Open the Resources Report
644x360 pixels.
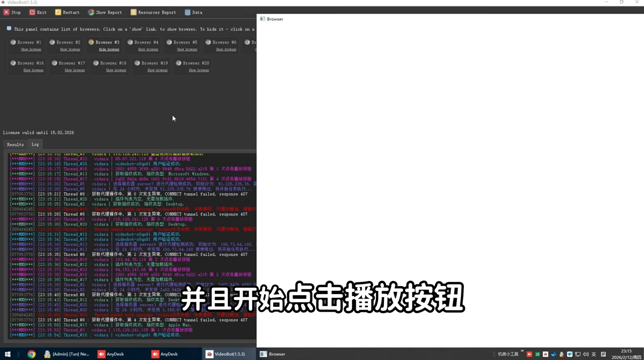[153, 12]
